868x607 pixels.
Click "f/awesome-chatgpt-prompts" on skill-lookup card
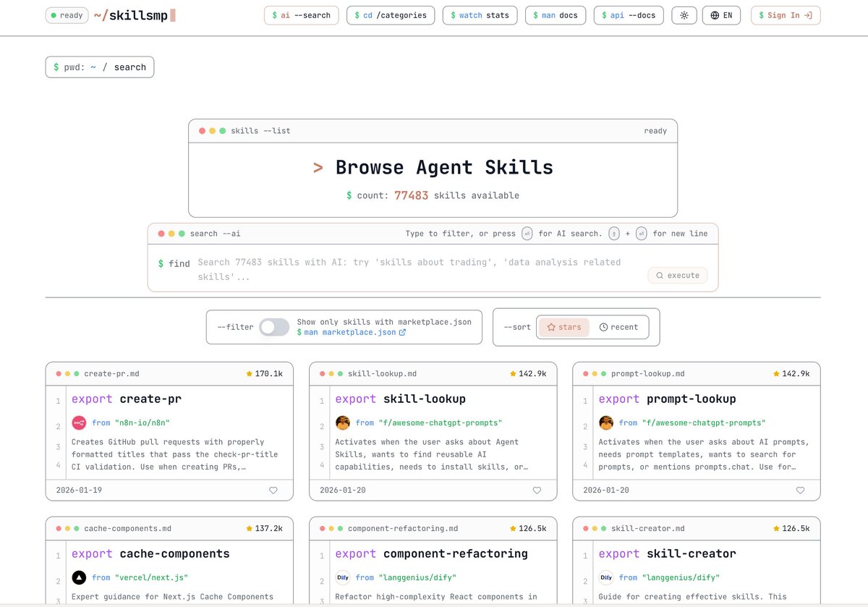pos(440,423)
